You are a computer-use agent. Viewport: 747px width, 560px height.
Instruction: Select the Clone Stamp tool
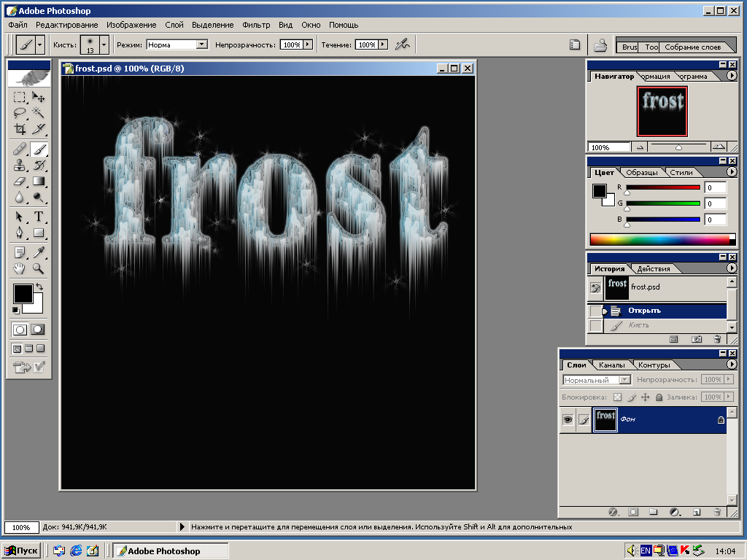point(19,166)
